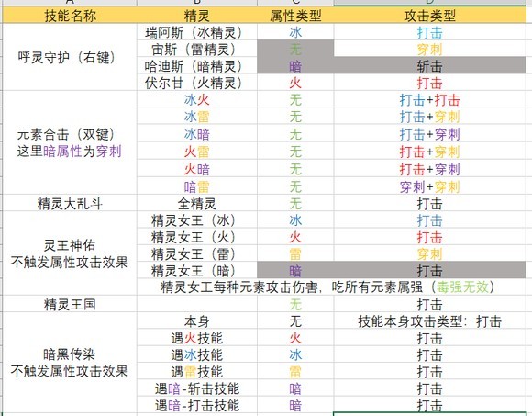532x416 pixels.
Task: Click the 暗 attribute in the 遇暗-斩击技能 row
Action: pyautogui.click(x=295, y=388)
